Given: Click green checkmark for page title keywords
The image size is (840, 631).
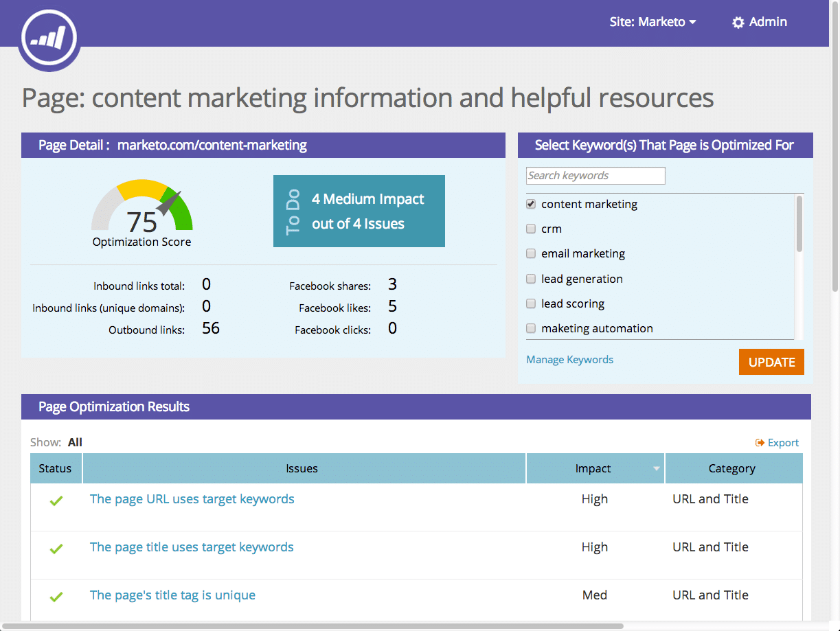Looking at the screenshot, I should (56, 549).
